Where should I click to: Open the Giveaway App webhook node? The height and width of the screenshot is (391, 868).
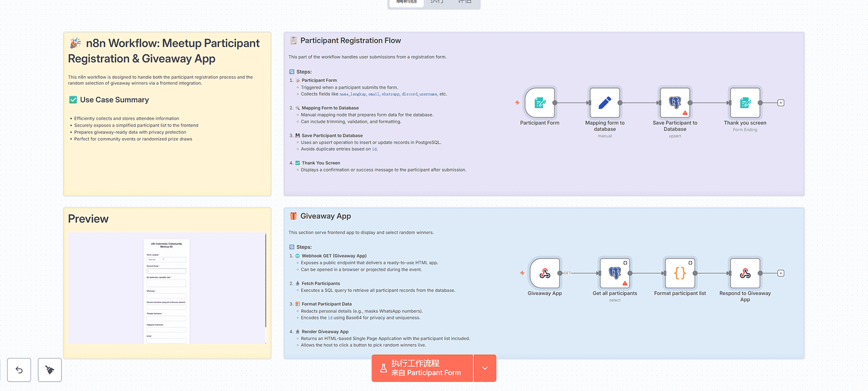coord(545,273)
